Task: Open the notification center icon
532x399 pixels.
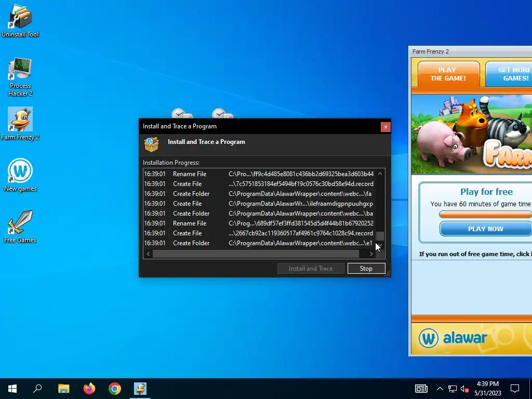Action: click(515, 389)
